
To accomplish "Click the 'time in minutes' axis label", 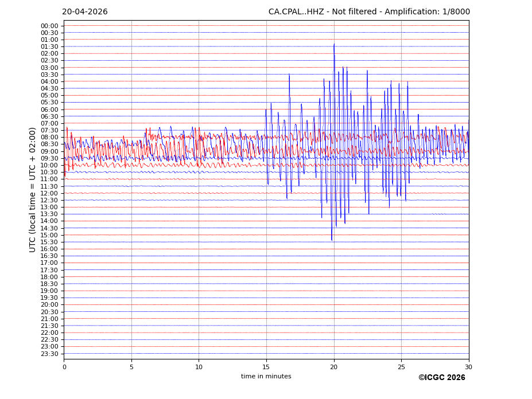I will pyautogui.click(x=266, y=376).
